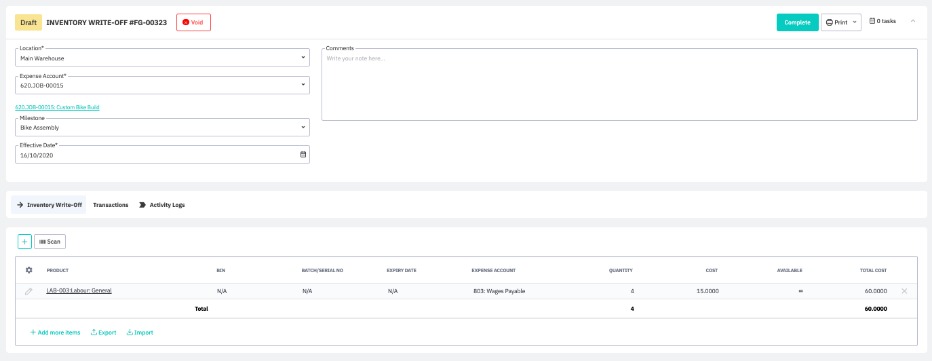
Task: Remove the LAB-003 line with X icon
Action: [904, 291]
